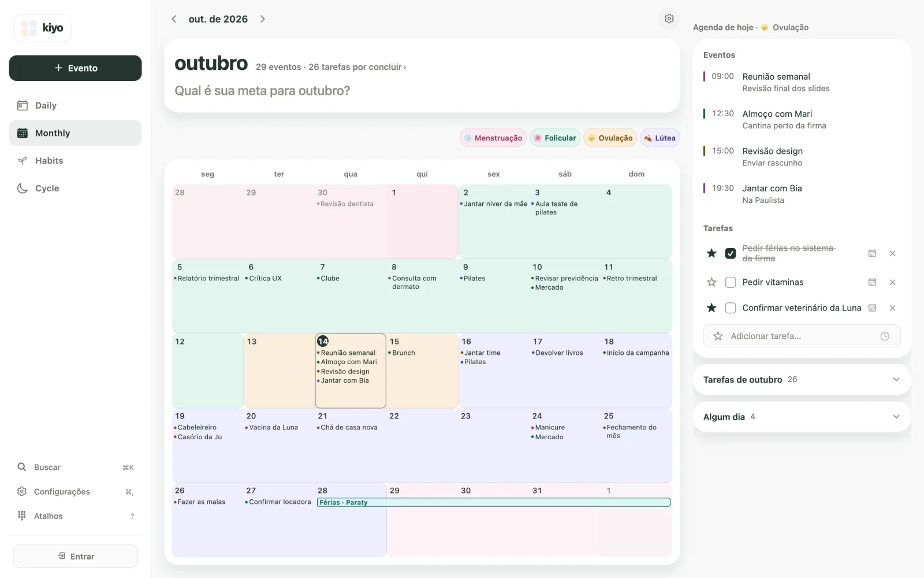This screenshot has width=924, height=578.
Task: Open Manicure event
Action: click(548, 428)
